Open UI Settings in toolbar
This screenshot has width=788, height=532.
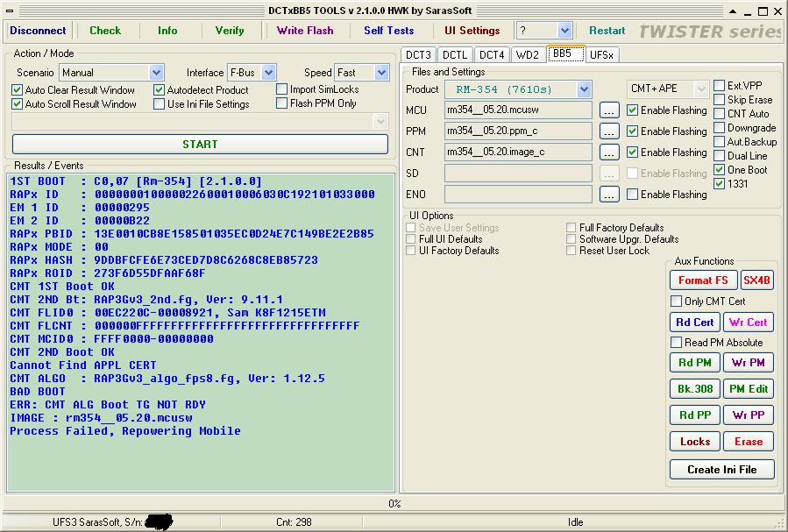point(472,31)
